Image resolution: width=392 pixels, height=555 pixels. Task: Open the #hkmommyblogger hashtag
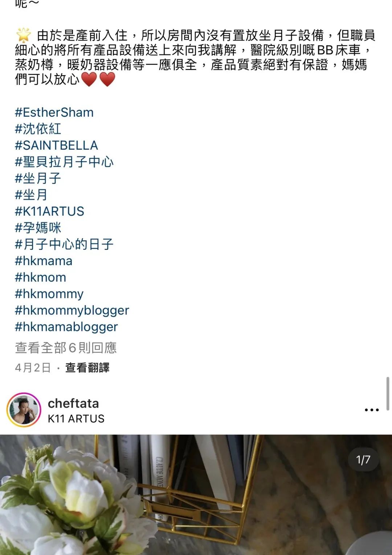pyautogui.click(x=72, y=311)
